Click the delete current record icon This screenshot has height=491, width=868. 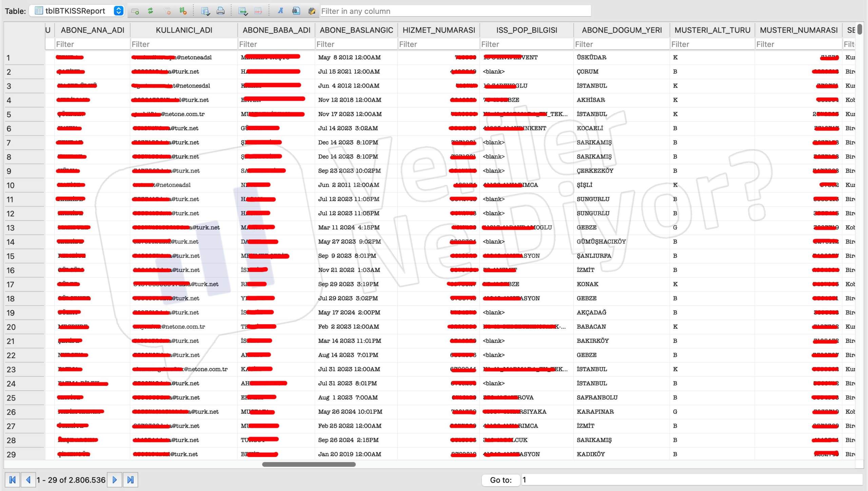pos(258,11)
